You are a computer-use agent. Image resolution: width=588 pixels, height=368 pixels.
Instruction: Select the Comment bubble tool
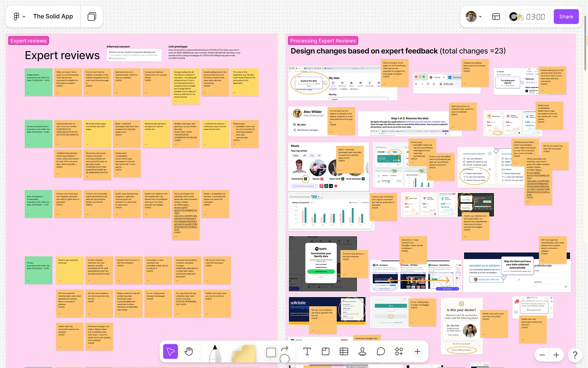pyautogui.click(x=381, y=352)
